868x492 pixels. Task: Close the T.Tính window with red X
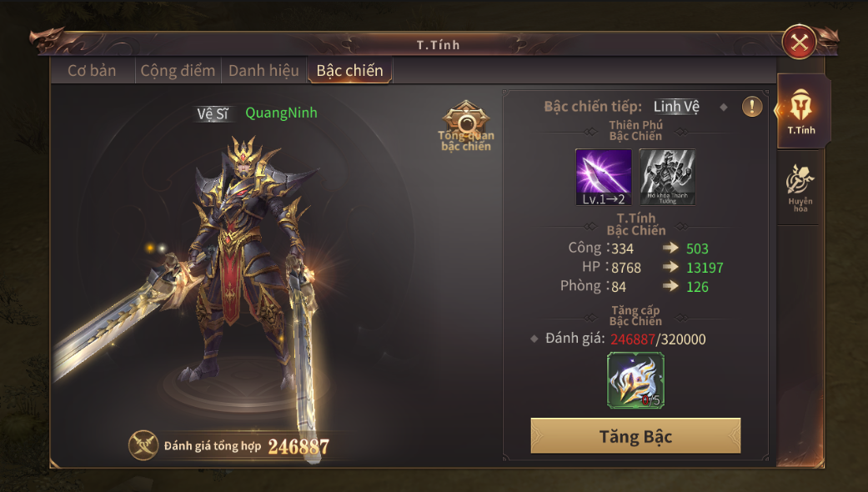click(x=800, y=42)
